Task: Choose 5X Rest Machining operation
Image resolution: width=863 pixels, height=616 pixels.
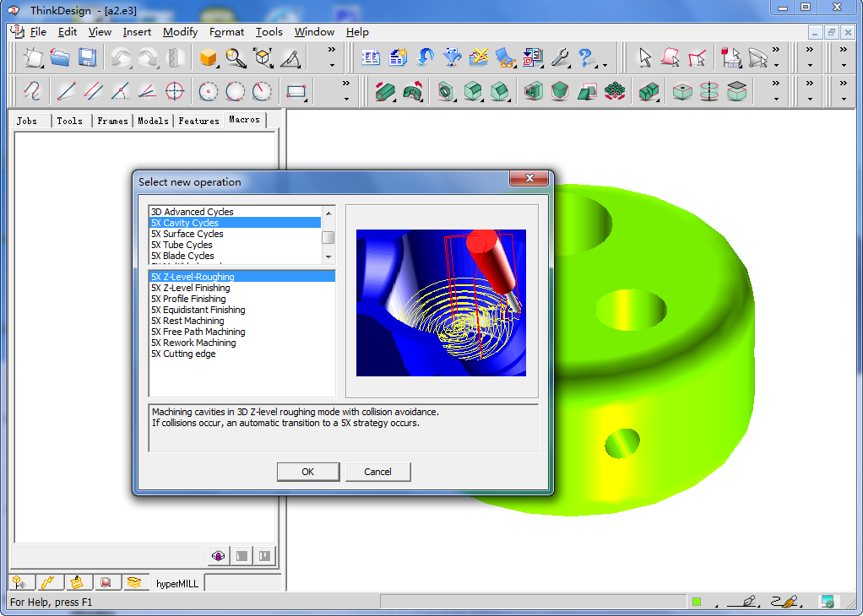Action: pos(242,321)
